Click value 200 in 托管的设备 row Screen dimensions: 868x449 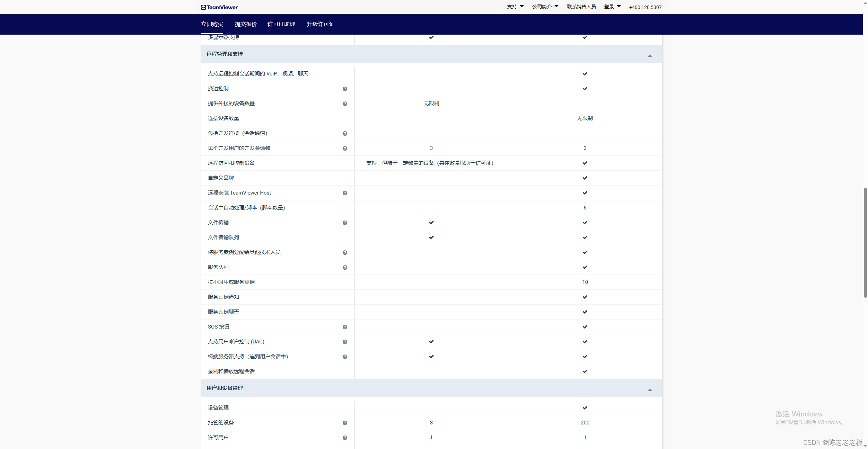(585, 423)
